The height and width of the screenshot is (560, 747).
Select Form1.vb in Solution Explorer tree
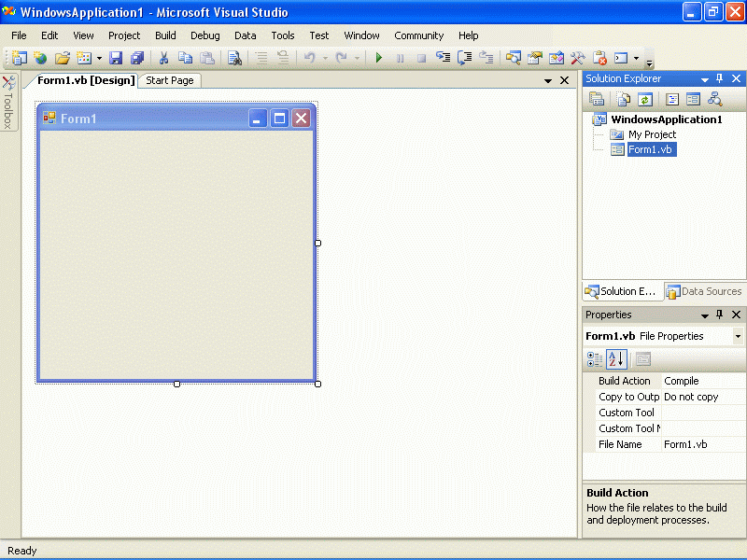pos(650,149)
